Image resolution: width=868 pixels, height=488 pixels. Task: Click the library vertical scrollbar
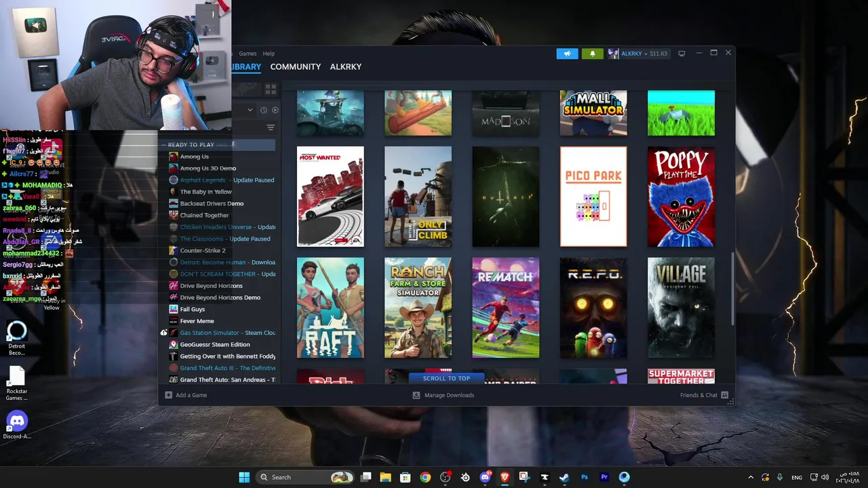[732, 288]
